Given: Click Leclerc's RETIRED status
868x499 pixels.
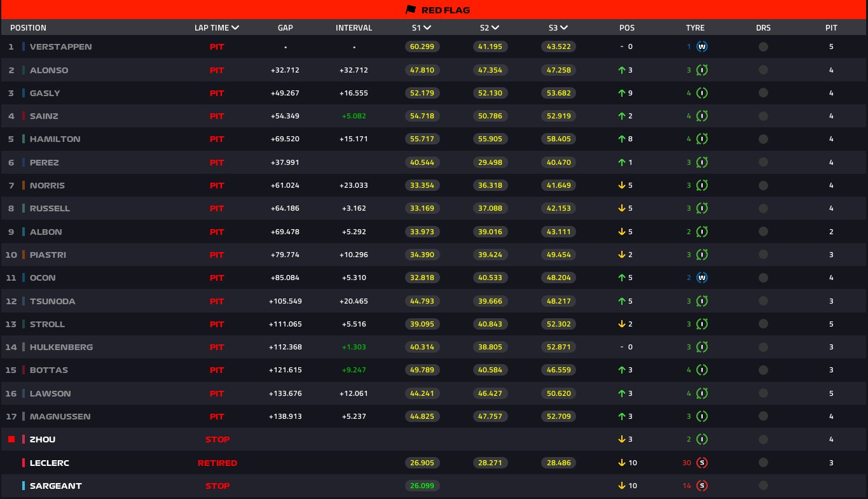Looking at the screenshot, I should (217, 463).
